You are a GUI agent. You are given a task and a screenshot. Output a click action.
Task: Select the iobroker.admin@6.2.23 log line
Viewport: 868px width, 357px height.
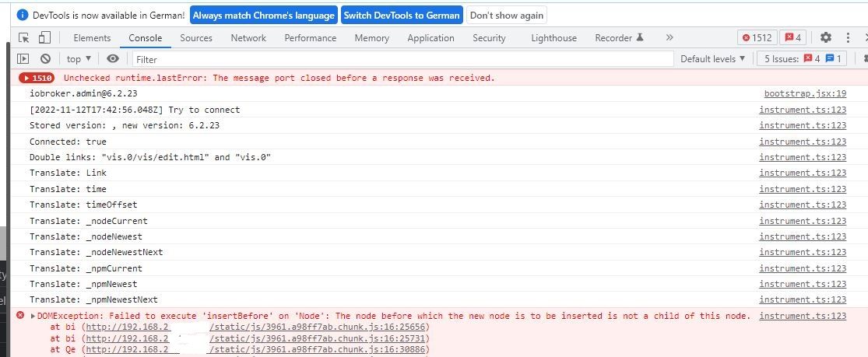pyautogui.click(x=83, y=93)
